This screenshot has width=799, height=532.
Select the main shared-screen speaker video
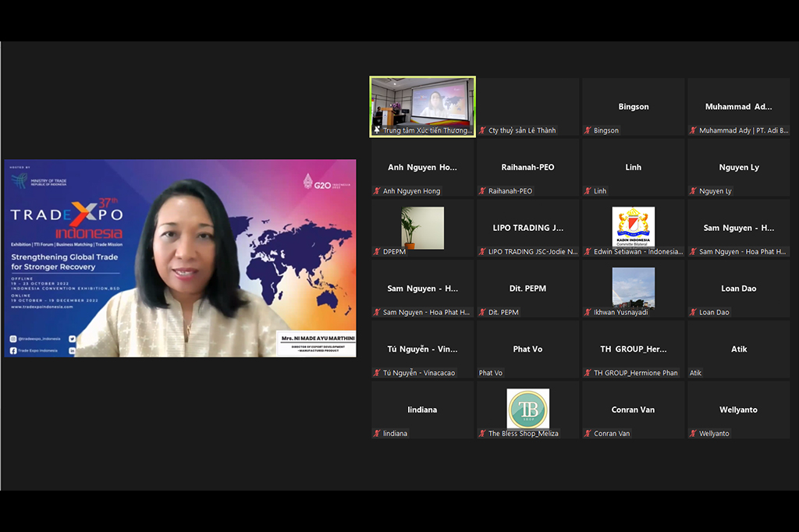point(180,258)
